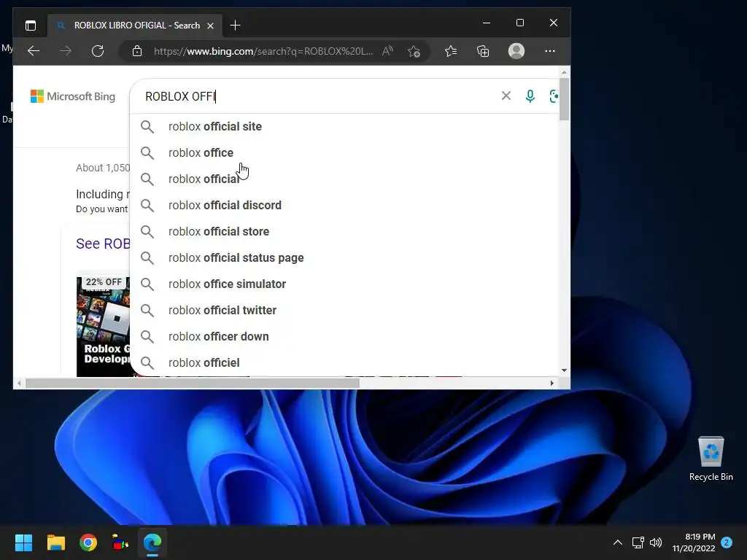Open a new tab with plus button
The height and width of the screenshot is (560, 747).
point(235,26)
